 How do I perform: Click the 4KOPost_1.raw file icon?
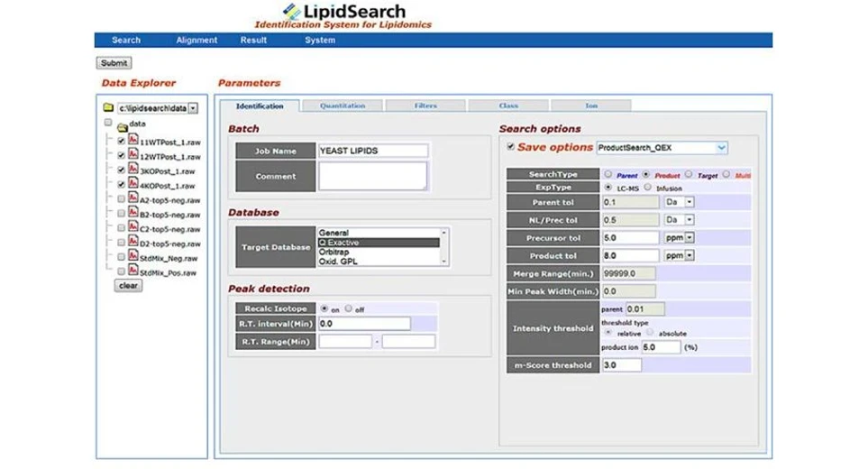tap(132, 182)
